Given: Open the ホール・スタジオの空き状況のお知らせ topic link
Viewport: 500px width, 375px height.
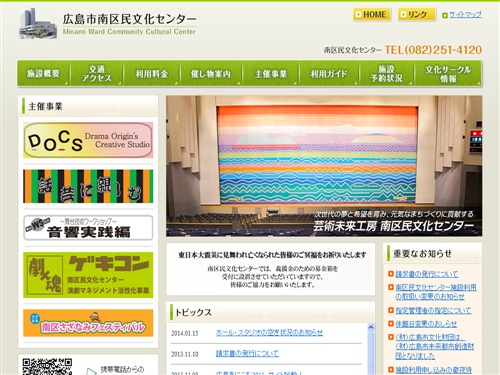Looking at the screenshot, I should click(269, 333).
